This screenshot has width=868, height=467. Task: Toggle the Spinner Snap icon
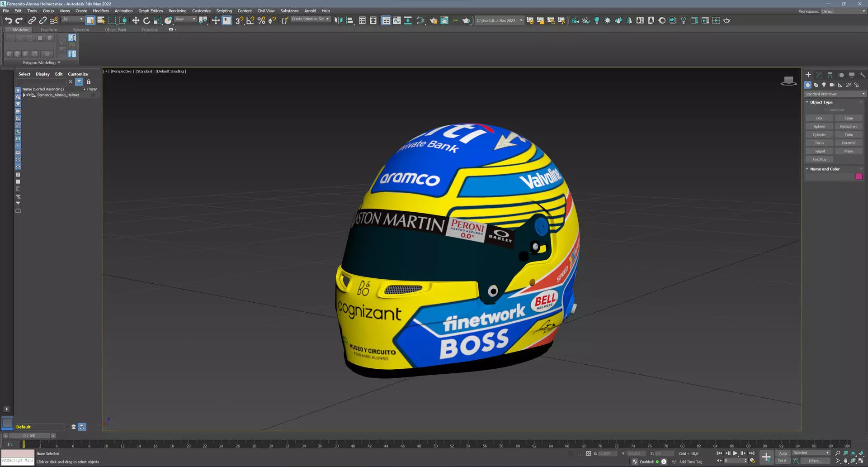tap(272, 20)
